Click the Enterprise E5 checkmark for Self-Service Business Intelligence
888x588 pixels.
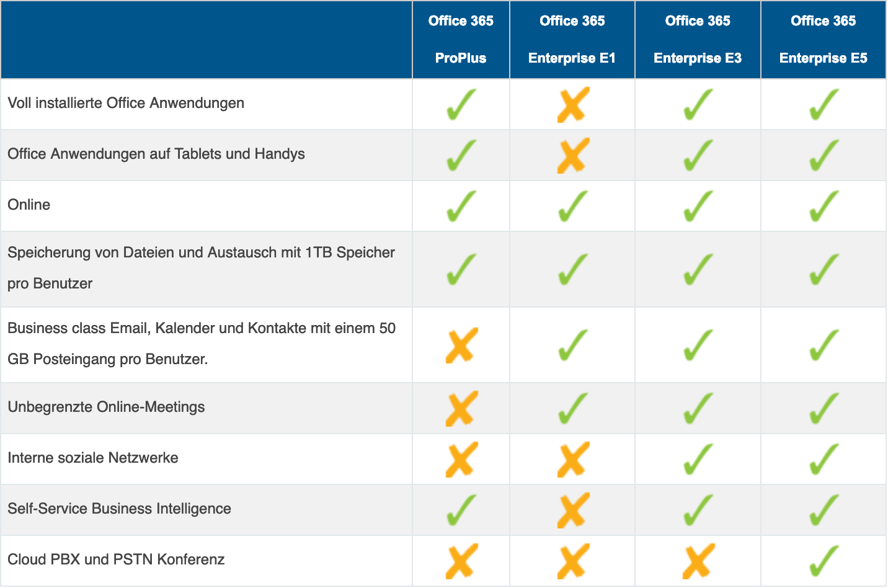(824, 510)
